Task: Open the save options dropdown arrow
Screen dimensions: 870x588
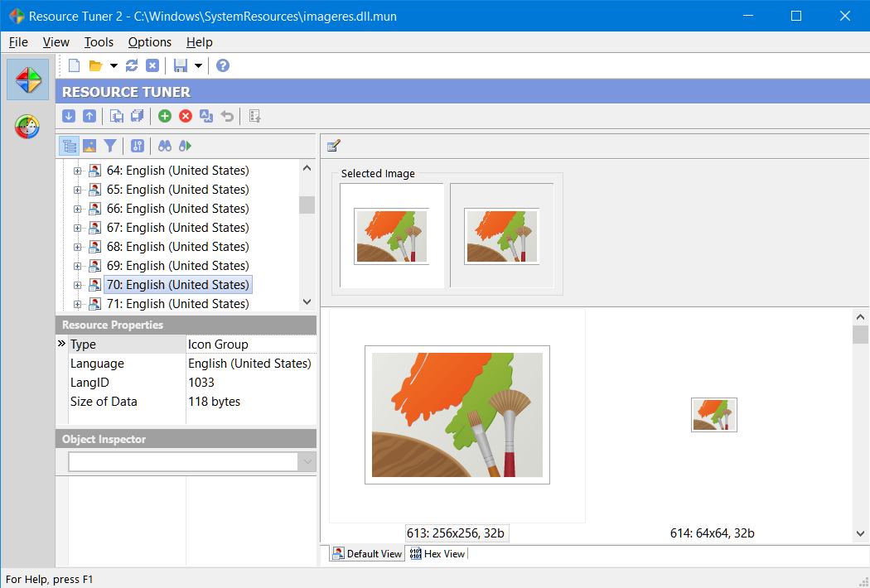Action: pyautogui.click(x=198, y=65)
